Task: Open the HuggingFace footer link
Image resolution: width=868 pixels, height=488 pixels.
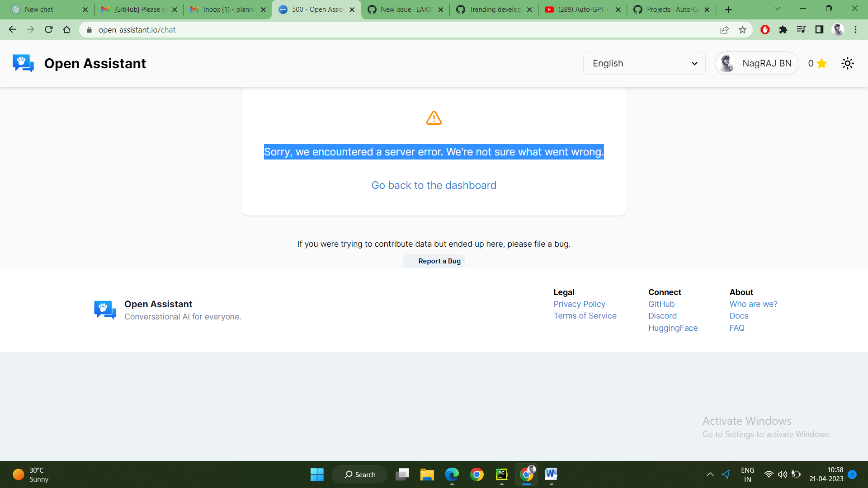Action: [x=673, y=328]
